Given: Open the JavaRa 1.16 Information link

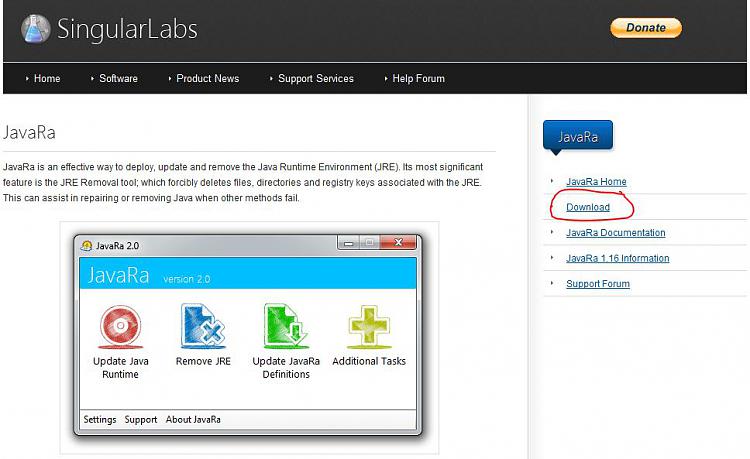Looking at the screenshot, I should (x=618, y=258).
